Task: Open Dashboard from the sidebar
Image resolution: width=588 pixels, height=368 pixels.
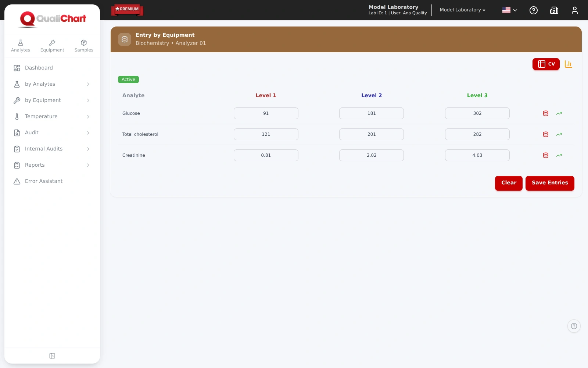Action: (x=52, y=68)
